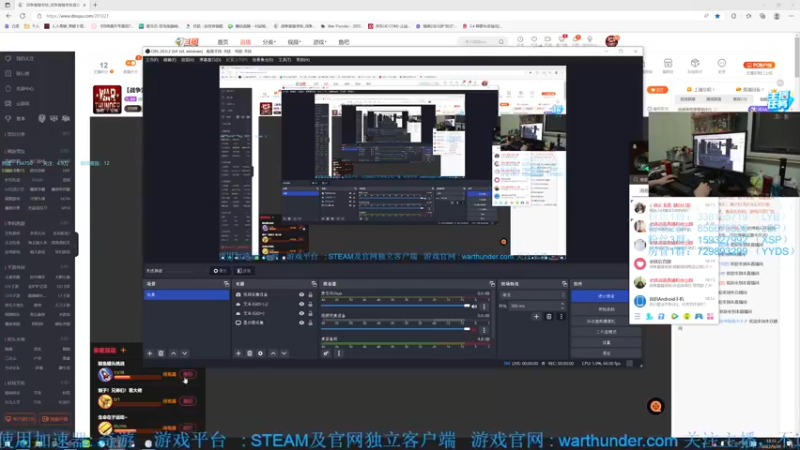
Task: Expand the 视频 dropdown in Douyu nav
Action: point(294,42)
